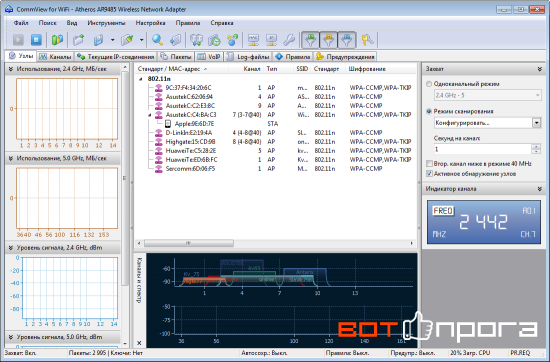Viewport: 550px width, 362px height.
Task: Collapse the Индикатор канала panel
Action: (x=539, y=189)
